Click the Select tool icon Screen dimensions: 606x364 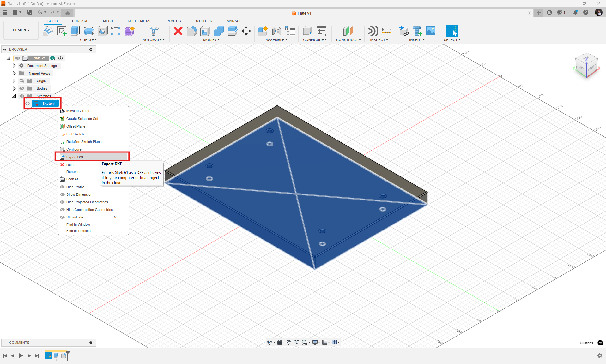(x=452, y=31)
